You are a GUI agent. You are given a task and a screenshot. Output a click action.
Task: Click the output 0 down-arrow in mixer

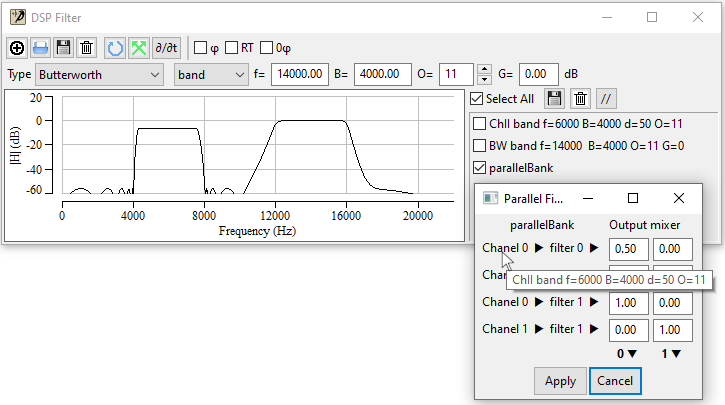(x=627, y=353)
